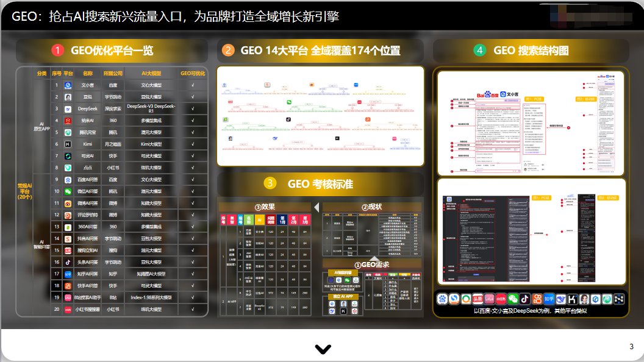The height and width of the screenshot is (362, 644).
Task: Click the DeepSeek-V3 DeepSeek-R1 model cell
Action: pos(151,108)
